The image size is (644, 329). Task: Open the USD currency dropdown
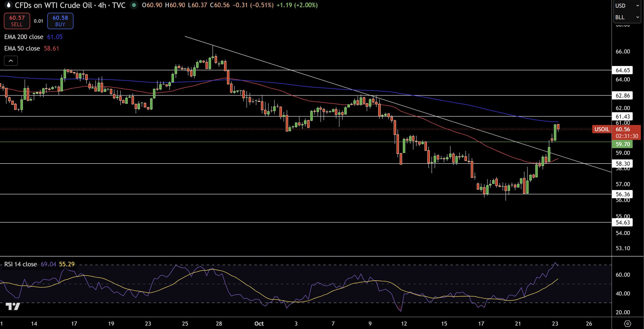[627, 6]
